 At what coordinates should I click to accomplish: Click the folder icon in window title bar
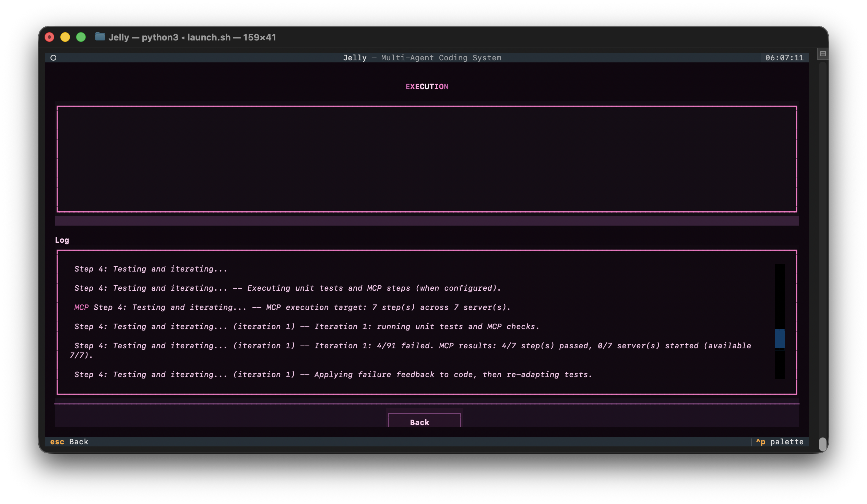[x=100, y=36]
